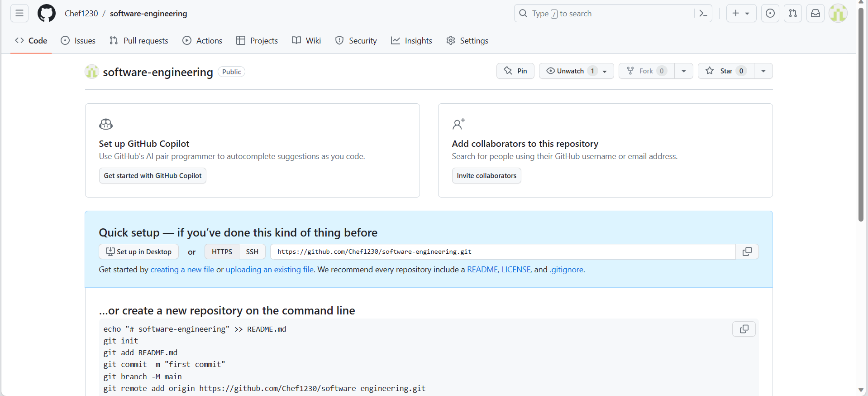Switch to the Actions tab
The height and width of the screenshot is (396, 868).
coord(202,41)
